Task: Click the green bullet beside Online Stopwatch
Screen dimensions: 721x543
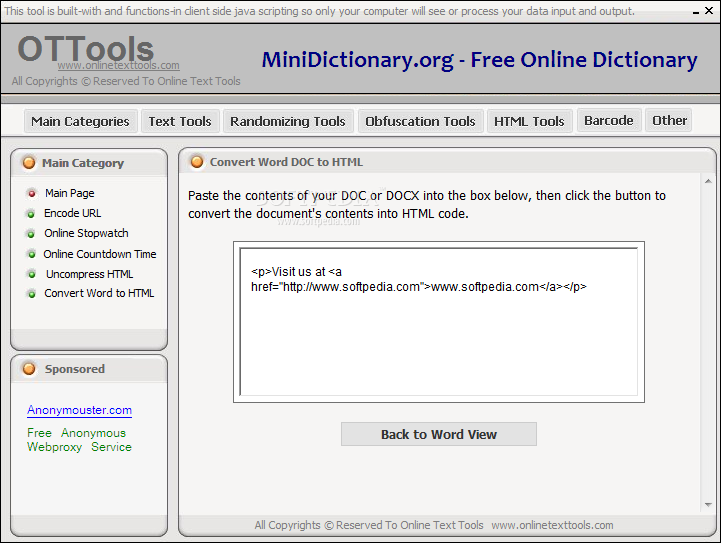Action: click(x=31, y=234)
